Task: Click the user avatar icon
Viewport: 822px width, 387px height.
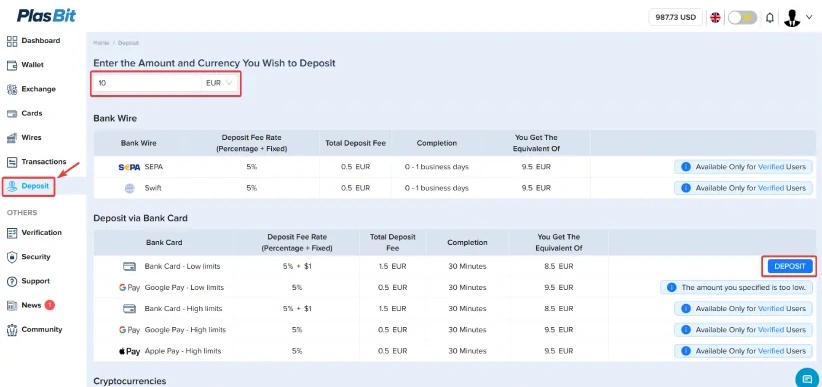Action: click(792, 18)
